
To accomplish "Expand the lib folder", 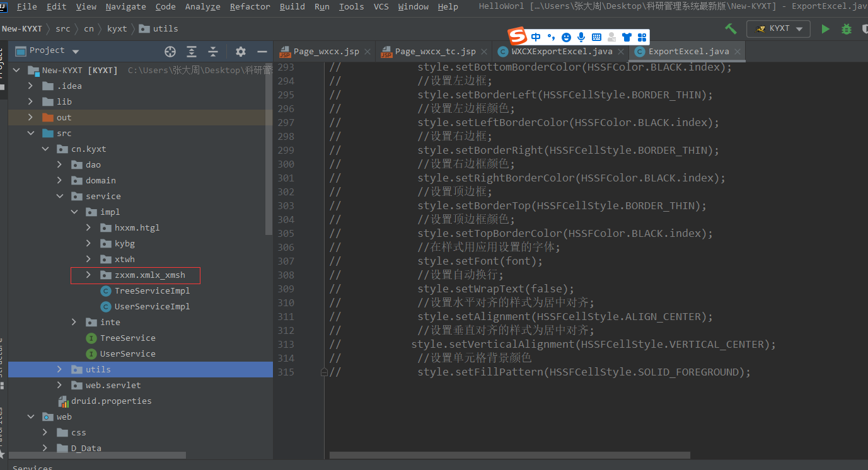I will tap(31, 101).
